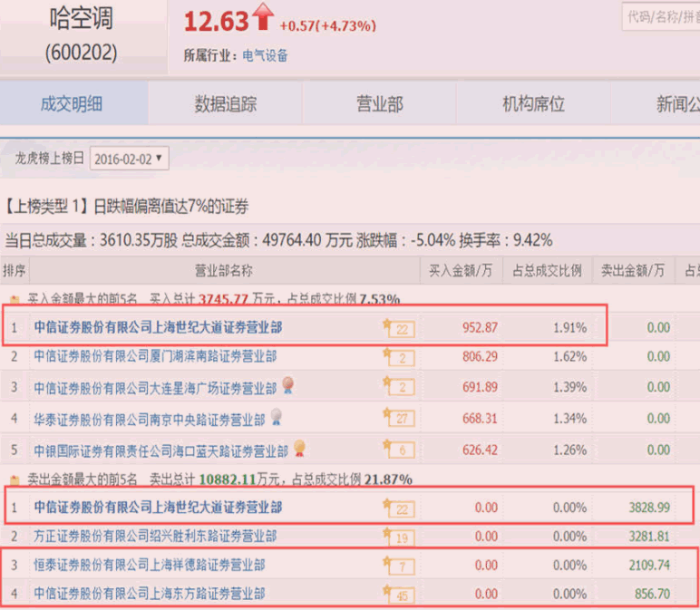This screenshot has width=700, height=610.
Task: Click the stock name 哈空调
Action: click(82, 19)
